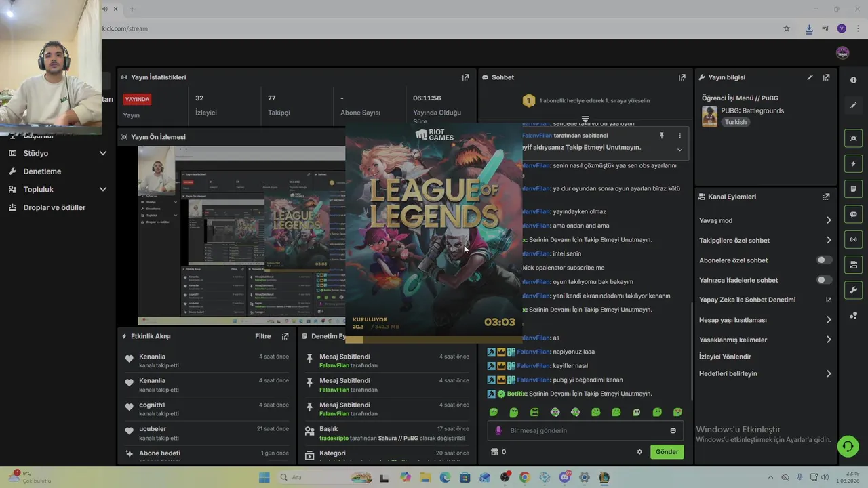Pop out the Yayın İstatistikleri panel
This screenshot has height=488, width=868.
[465, 77]
